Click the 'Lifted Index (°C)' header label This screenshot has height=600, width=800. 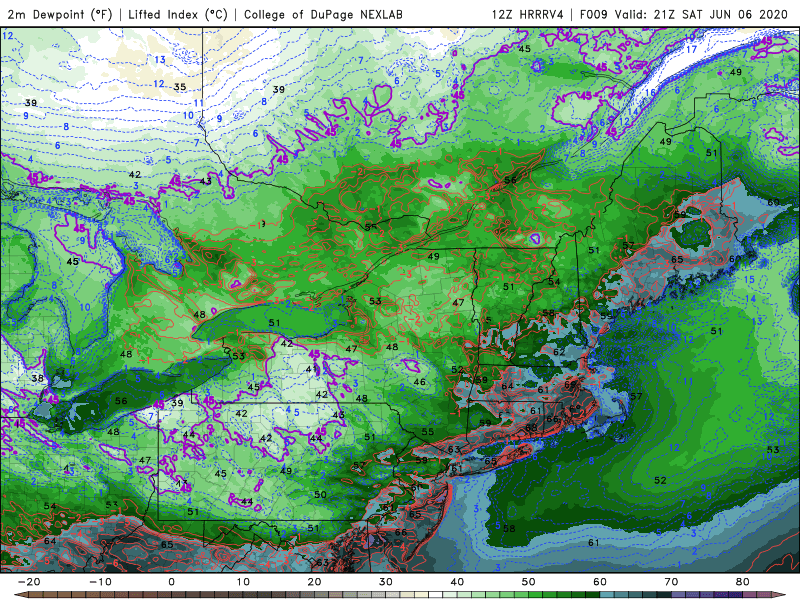178,14
